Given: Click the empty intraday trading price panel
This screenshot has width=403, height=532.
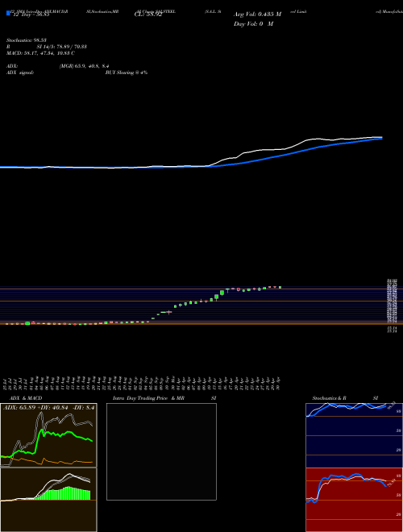Looking at the screenshot, I should click(x=161, y=451).
